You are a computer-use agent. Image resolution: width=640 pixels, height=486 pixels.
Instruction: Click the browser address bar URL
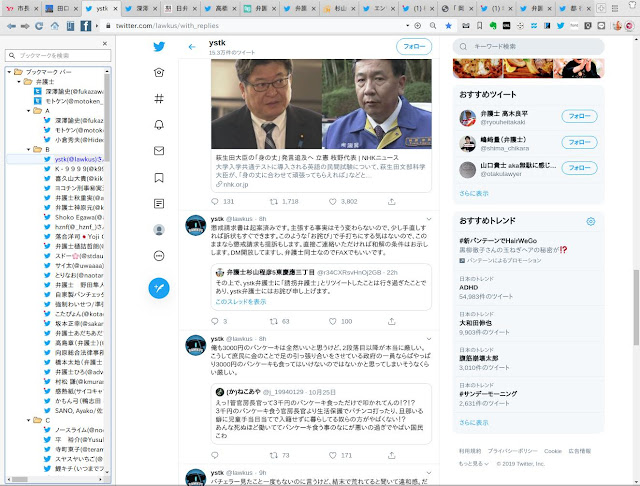click(167, 26)
